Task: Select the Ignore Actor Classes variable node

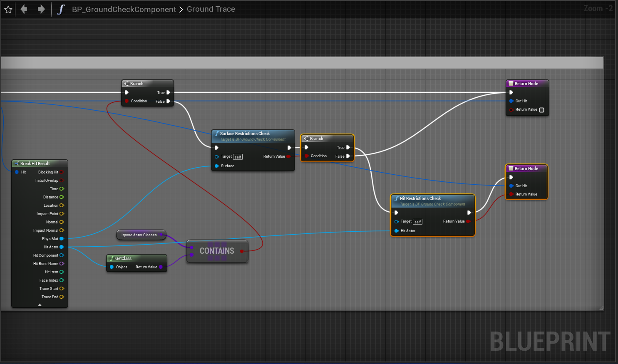Action: click(139, 235)
